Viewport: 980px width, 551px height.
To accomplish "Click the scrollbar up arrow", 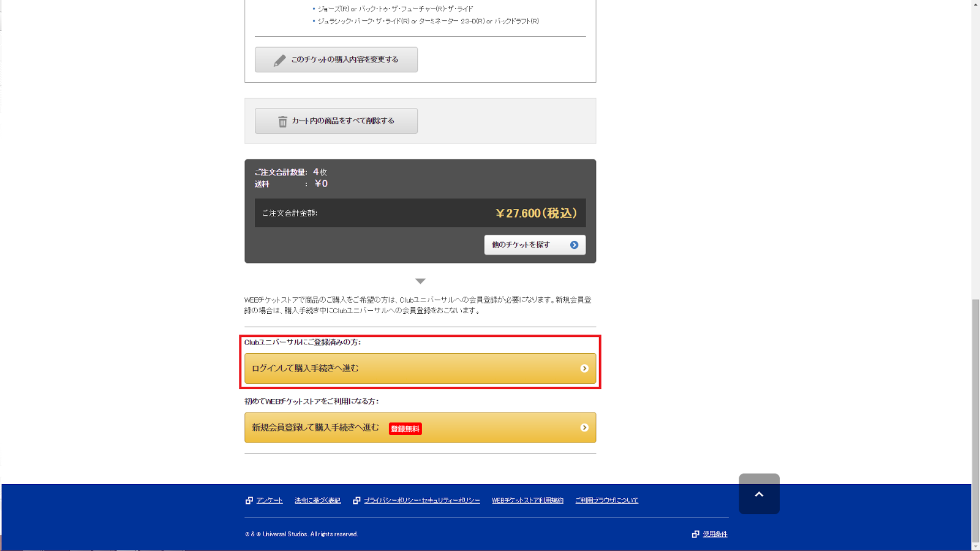I will tap(976, 4).
